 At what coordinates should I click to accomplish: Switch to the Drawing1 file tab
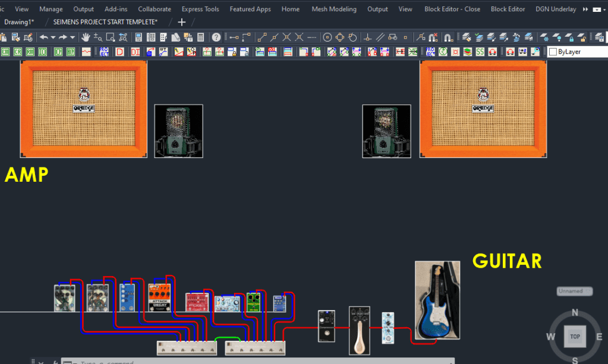(x=19, y=22)
